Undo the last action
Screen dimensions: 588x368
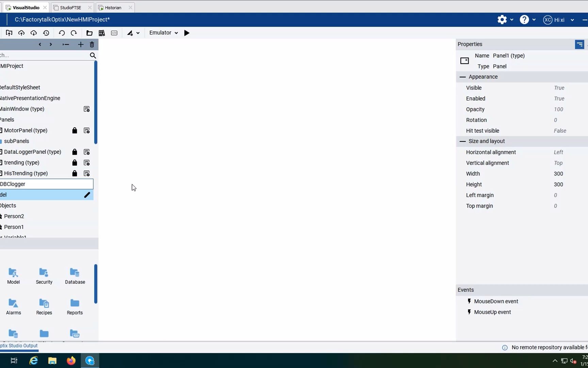pyautogui.click(x=62, y=33)
